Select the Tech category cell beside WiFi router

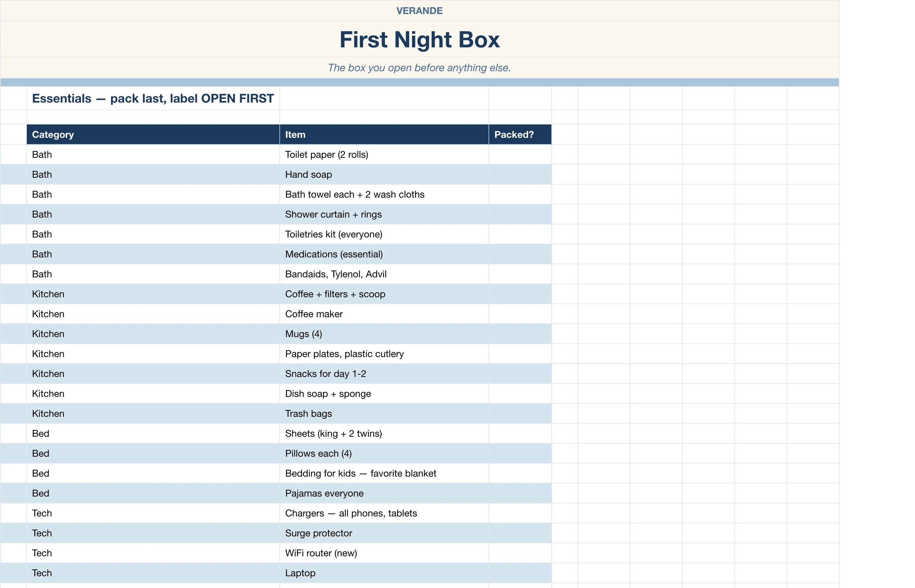click(x=153, y=553)
